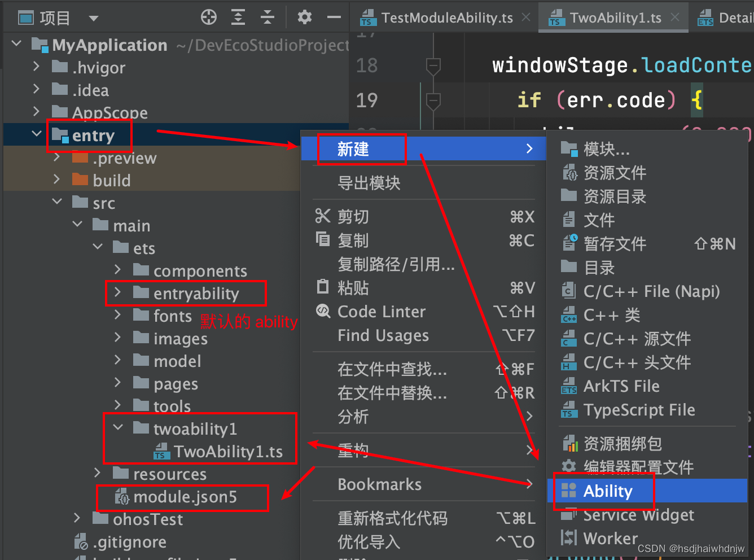Choose Ability from the new-file submenu

pos(608,491)
